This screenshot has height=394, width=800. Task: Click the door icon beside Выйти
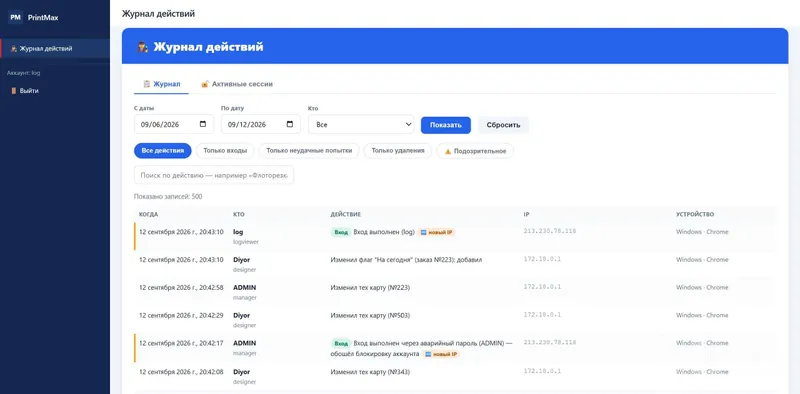14,91
